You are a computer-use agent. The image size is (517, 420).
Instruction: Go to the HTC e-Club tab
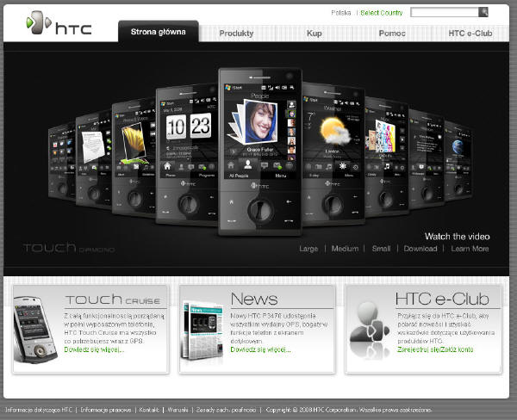click(470, 33)
